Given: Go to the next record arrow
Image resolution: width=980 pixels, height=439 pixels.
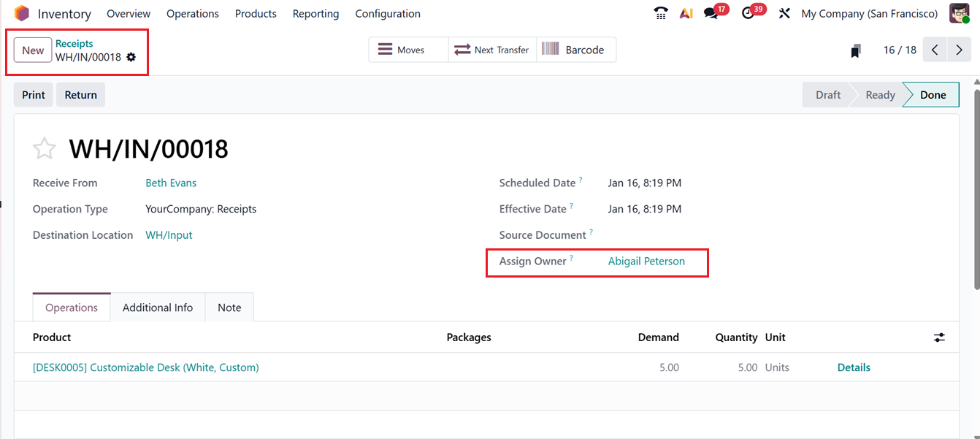Looking at the screenshot, I should [x=959, y=50].
